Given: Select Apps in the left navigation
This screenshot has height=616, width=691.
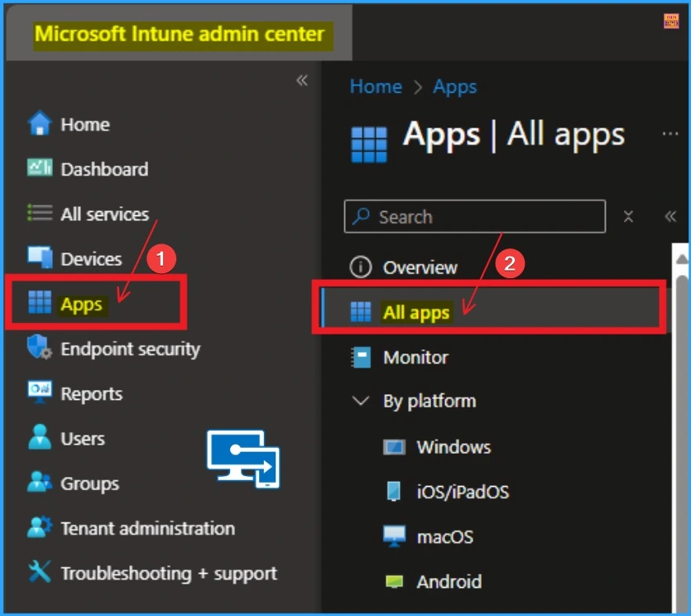Looking at the screenshot, I should [81, 304].
